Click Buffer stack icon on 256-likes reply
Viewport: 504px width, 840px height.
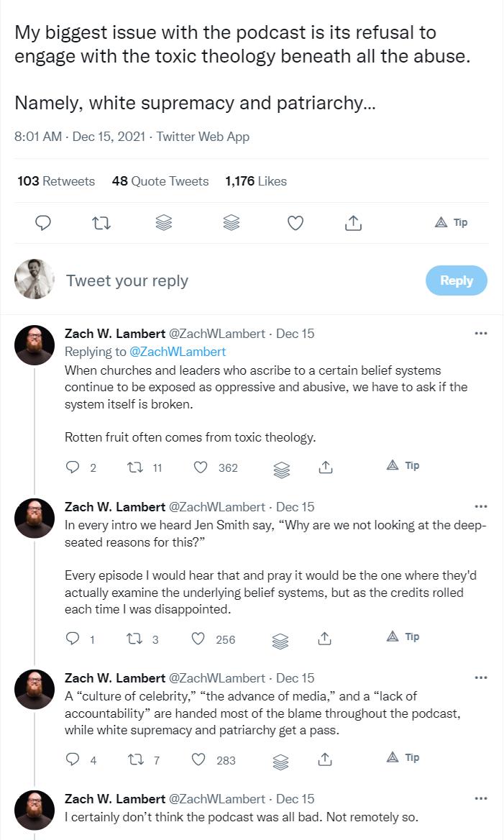click(x=280, y=641)
